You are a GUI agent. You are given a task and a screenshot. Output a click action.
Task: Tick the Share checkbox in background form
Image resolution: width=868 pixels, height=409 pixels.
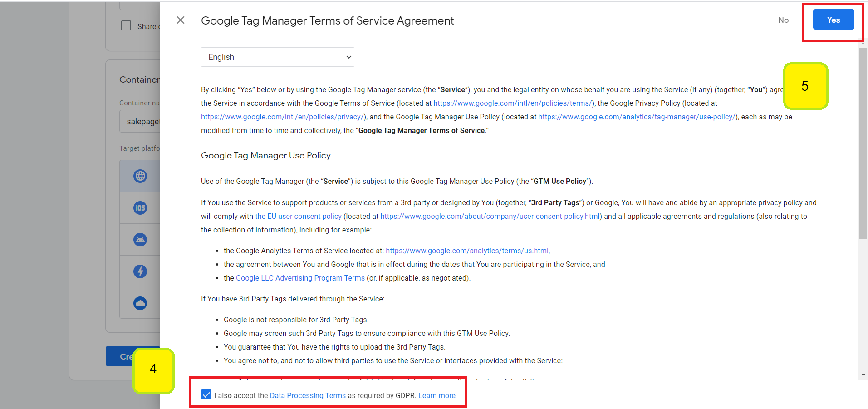pos(126,25)
